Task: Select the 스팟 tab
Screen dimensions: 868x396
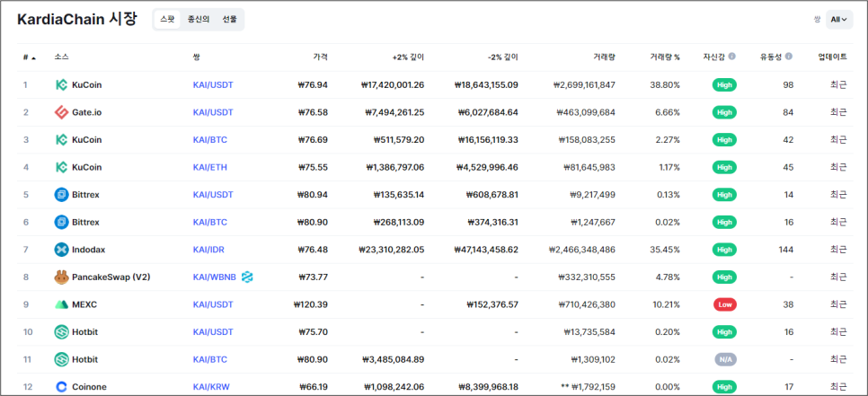Action: point(167,19)
